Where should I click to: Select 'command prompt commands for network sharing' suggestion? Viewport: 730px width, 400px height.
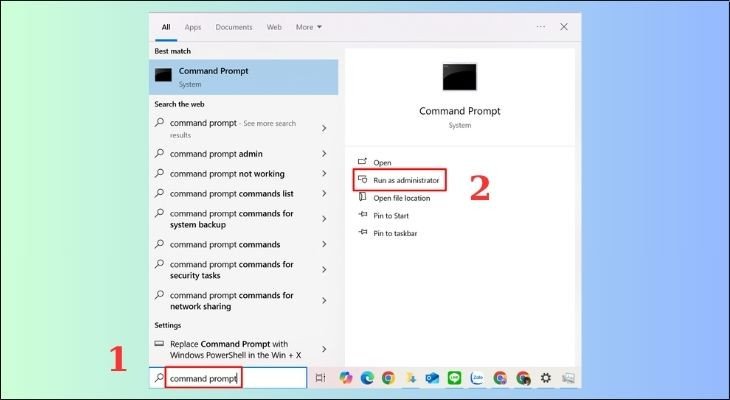coord(231,301)
